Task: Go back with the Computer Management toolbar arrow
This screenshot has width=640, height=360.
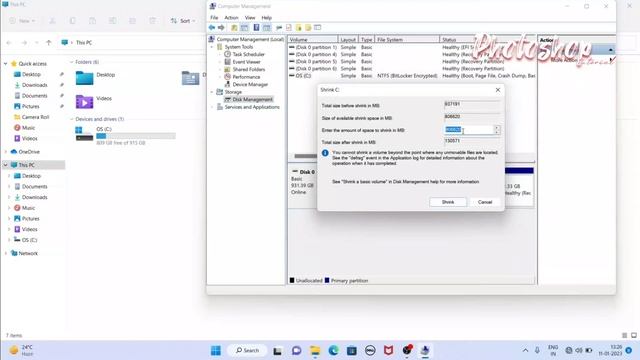Action: click(212, 27)
